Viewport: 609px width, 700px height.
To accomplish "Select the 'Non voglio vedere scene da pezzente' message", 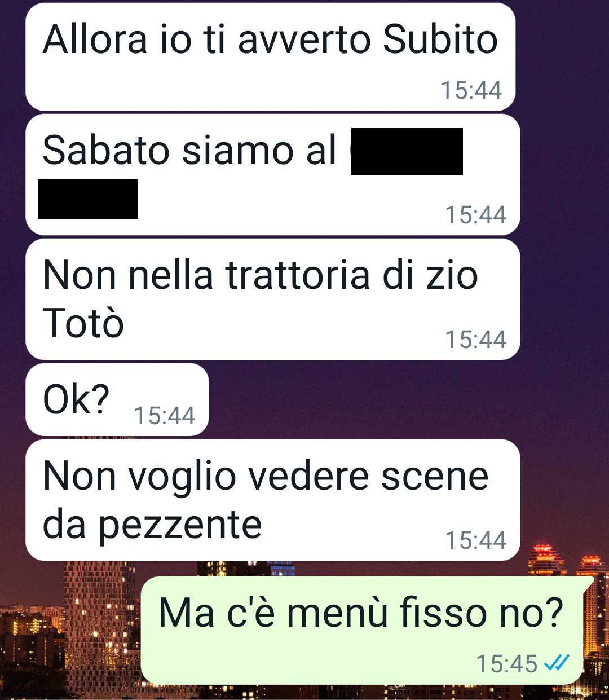I will point(273,500).
